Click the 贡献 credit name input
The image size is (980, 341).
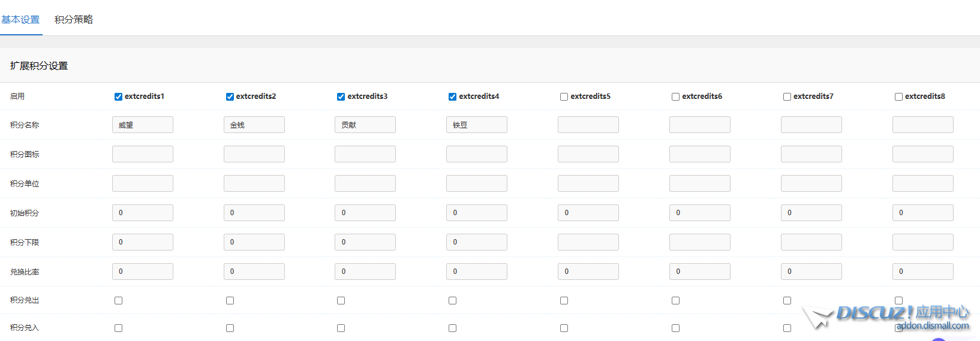click(365, 125)
